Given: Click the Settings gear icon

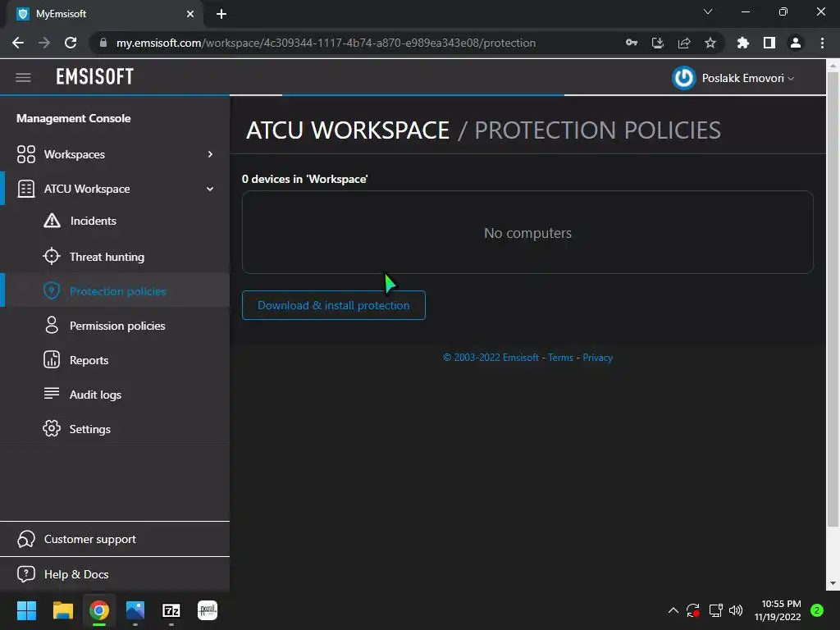Looking at the screenshot, I should pyautogui.click(x=52, y=428).
